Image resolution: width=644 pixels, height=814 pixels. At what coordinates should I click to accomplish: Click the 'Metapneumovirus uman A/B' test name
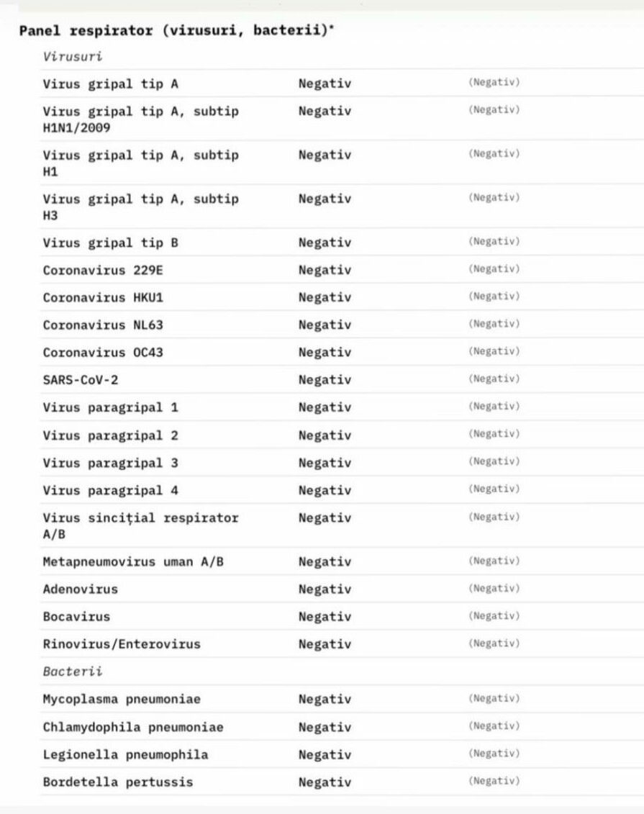[x=132, y=562]
